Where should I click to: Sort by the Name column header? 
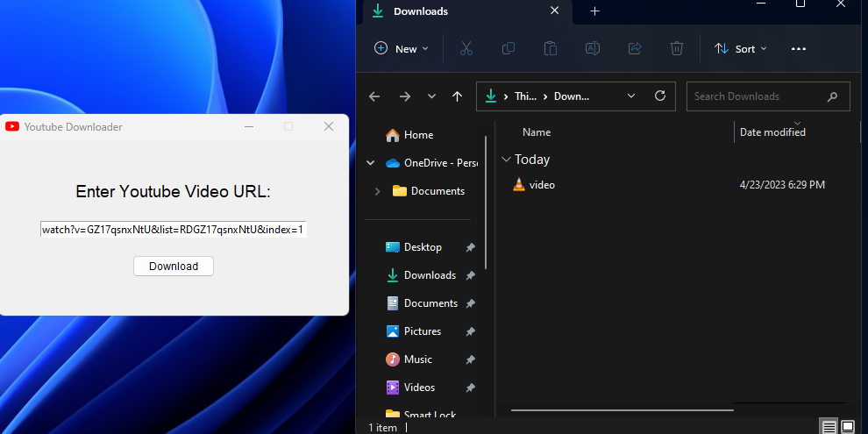click(537, 132)
